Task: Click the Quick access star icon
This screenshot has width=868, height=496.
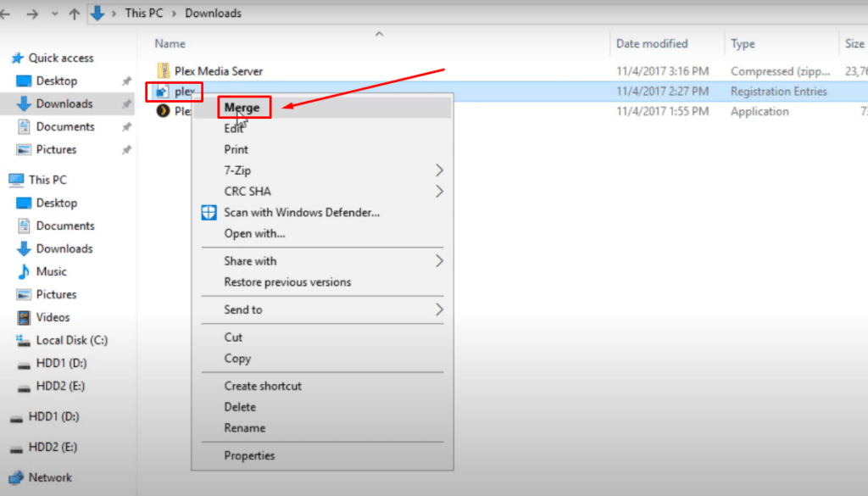Action: tap(18, 59)
